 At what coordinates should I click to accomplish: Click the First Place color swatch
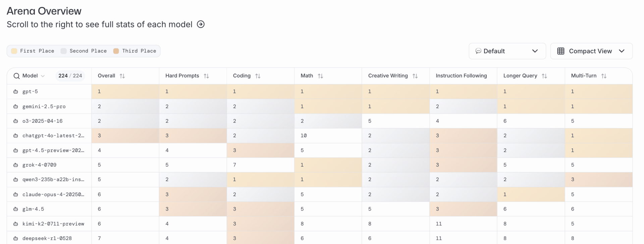click(14, 51)
